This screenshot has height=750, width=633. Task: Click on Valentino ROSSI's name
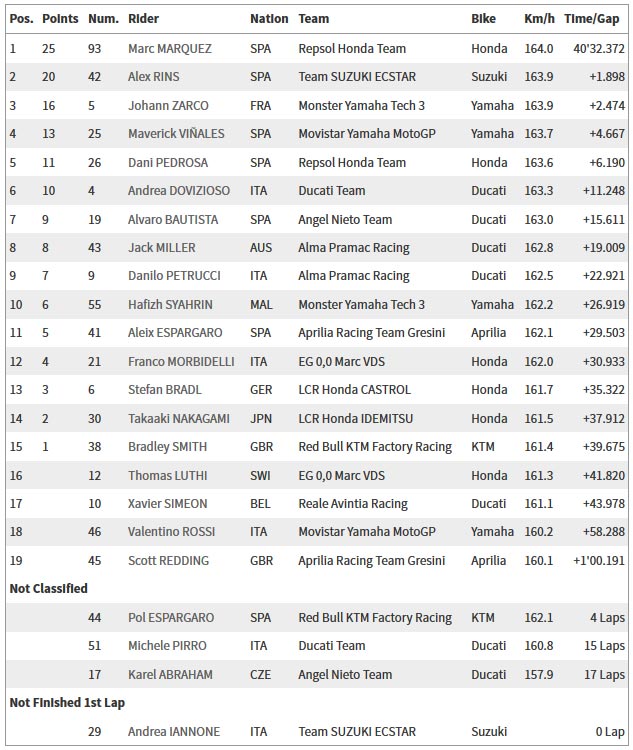pyautogui.click(x=171, y=531)
